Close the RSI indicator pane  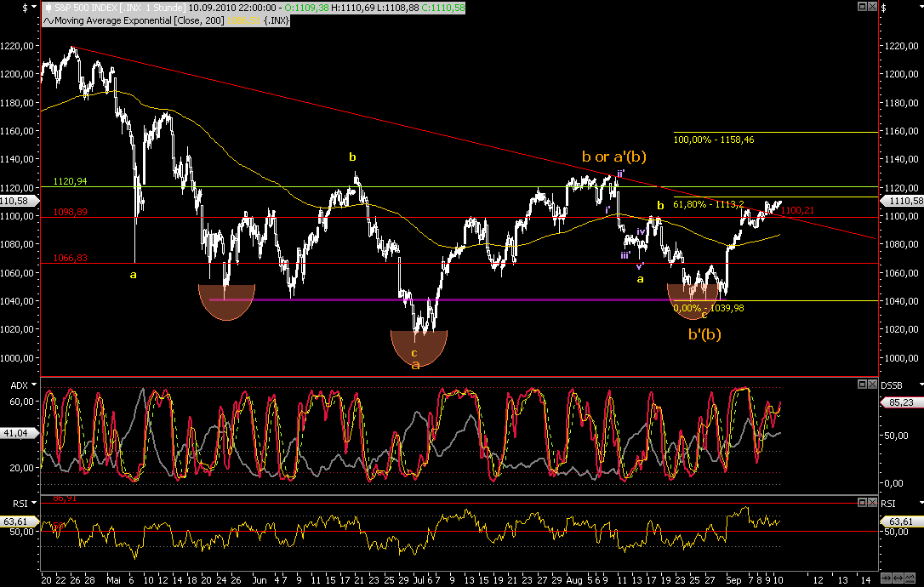[872, 502]
